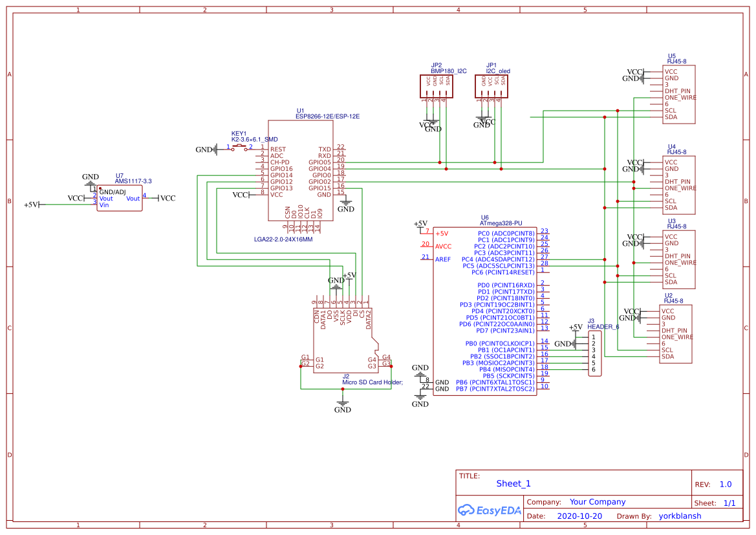Viewport: 756px width, 535px height.
Task: Click the ATmega328-PU microcontroller U6
Action: pyautogui.click(x=485, y=311)
